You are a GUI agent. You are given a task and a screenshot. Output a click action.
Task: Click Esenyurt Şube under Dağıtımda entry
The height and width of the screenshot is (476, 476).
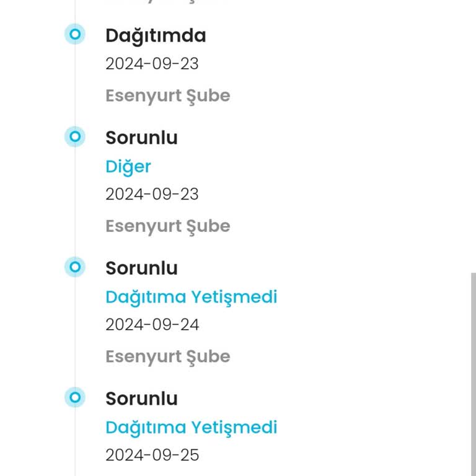(168, 96)
